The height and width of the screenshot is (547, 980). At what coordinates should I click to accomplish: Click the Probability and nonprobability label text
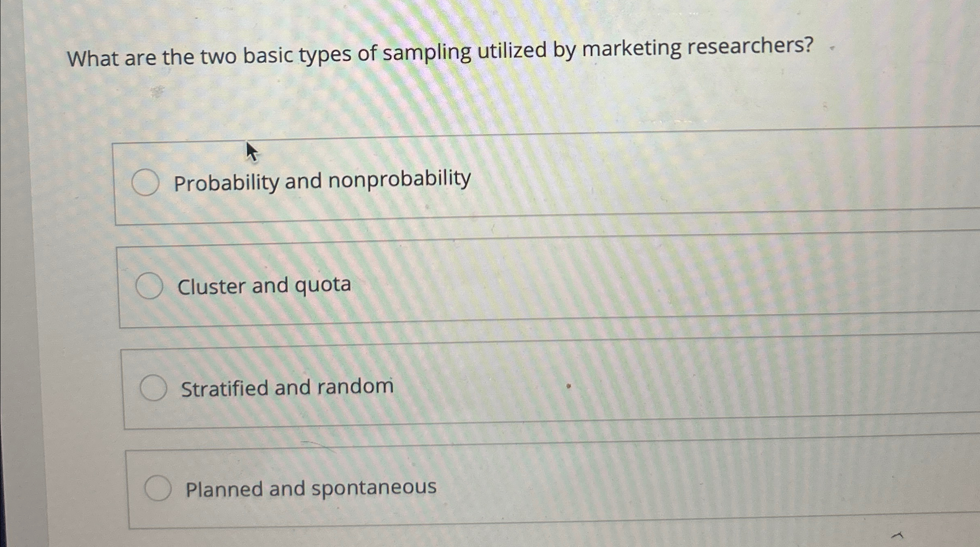point(322,179)
